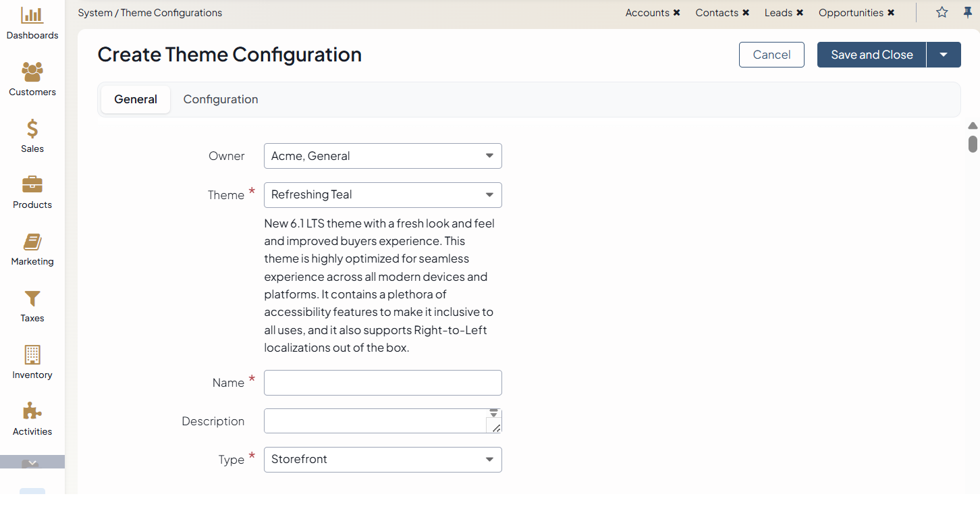Open the Taxes funnel icon
Screen dimensions: 980x511
point(32,298)
